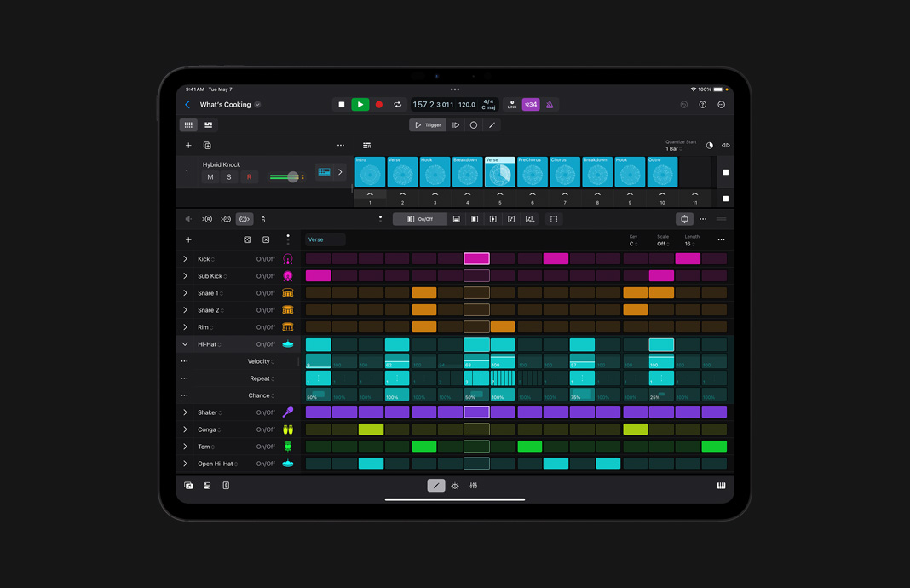Mute the Hybrid Knock track with M

tap(210, 176)
